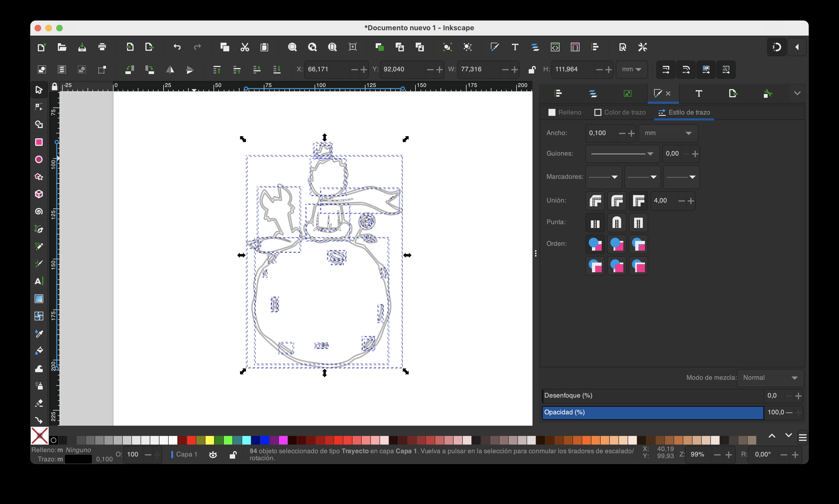Screen dimensions: 839x504
Task: Open the Guiones dash pattern dropdown
Action: [622, 154]
